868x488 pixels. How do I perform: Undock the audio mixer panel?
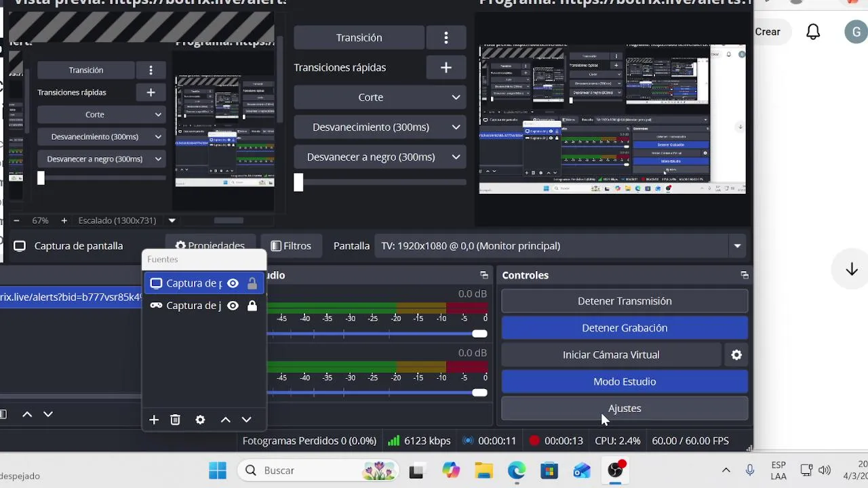click(484, 275)
